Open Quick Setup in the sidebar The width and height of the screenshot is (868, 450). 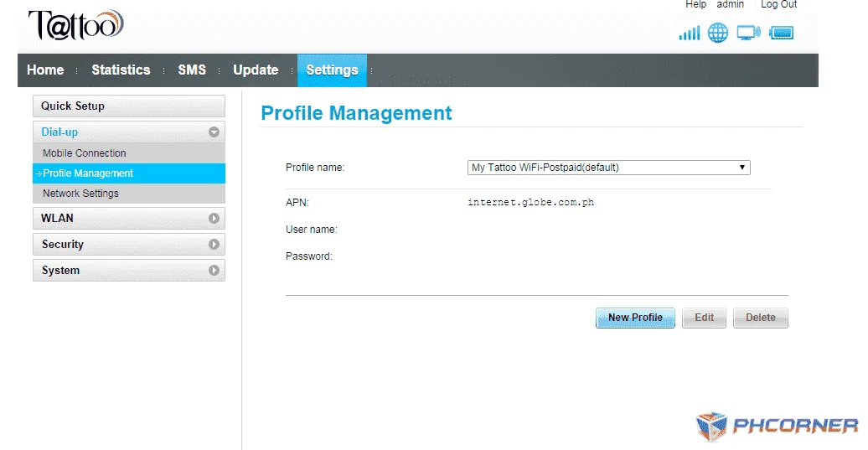tap(129, 106)
